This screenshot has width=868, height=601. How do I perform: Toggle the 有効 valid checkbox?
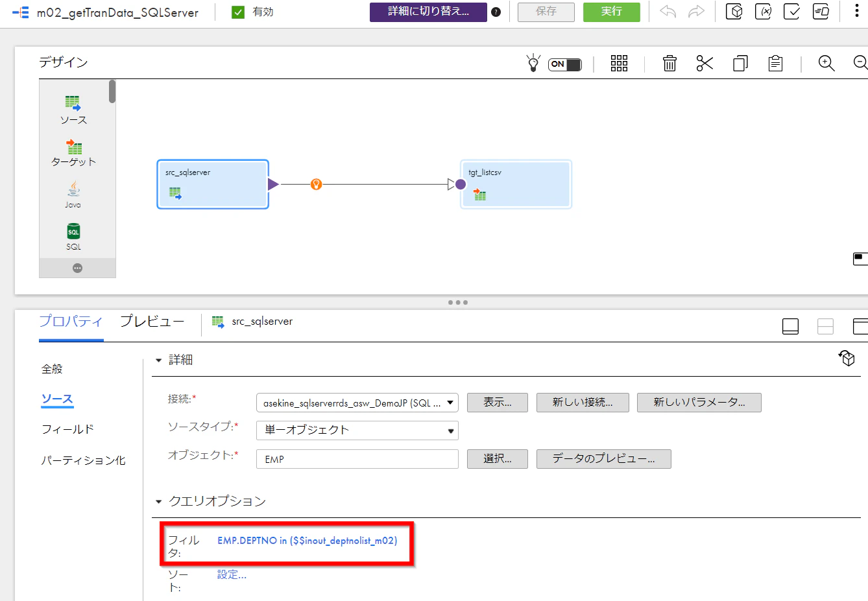click(238, 12)
